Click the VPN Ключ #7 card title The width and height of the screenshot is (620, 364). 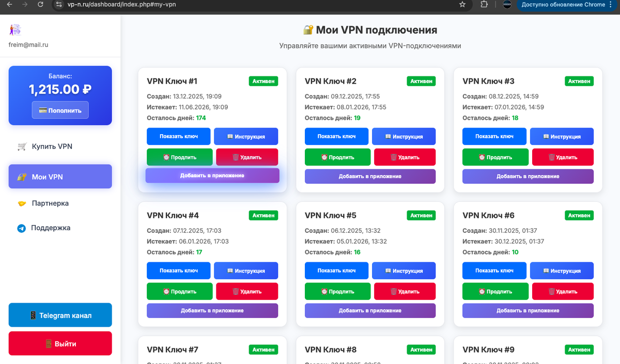pyautogui.click(x=173, y=350)
